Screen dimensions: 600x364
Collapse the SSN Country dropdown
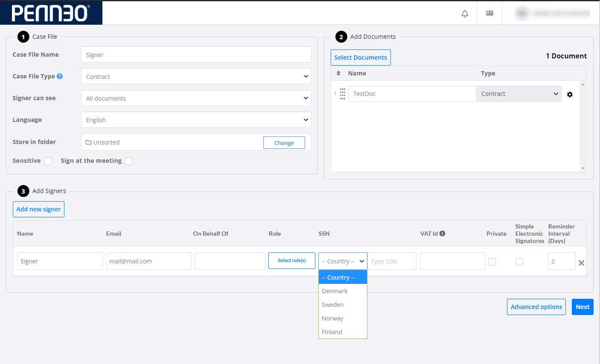[x=343, y=261]
